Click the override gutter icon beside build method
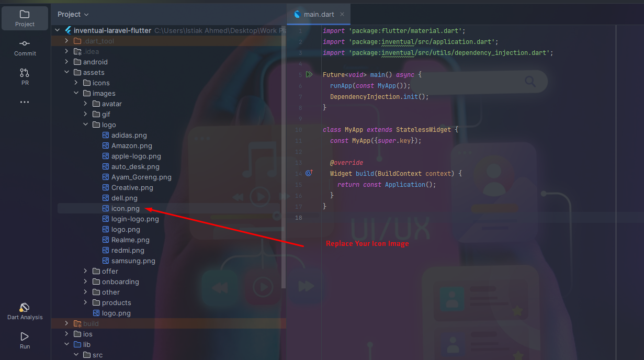Image resolution: width=644 pixels, height=360 pixels. tap(309, 173)
